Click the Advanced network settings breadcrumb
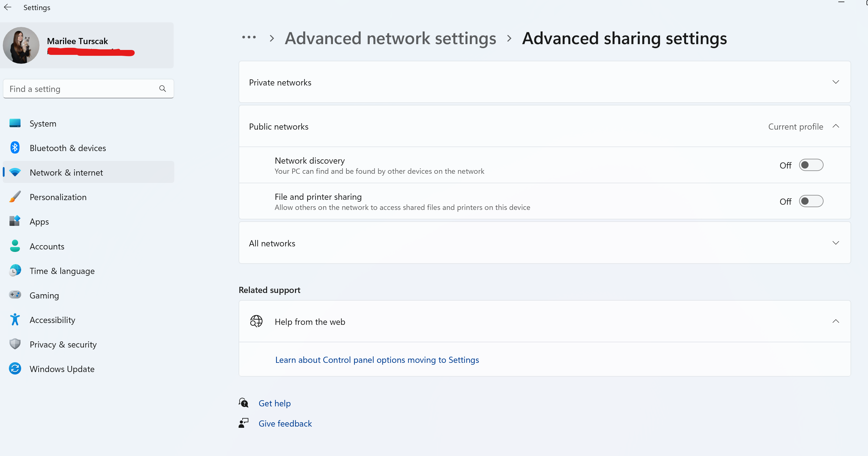 point(390,38)
